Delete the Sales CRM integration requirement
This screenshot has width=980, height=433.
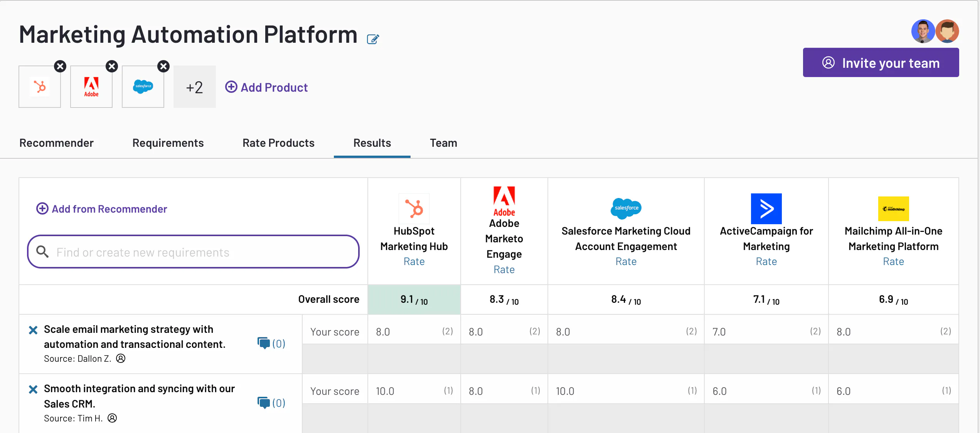tap(33, 389)
